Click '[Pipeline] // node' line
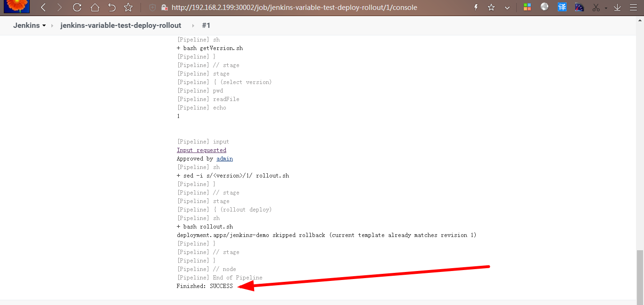 click(x=206, y=269)
